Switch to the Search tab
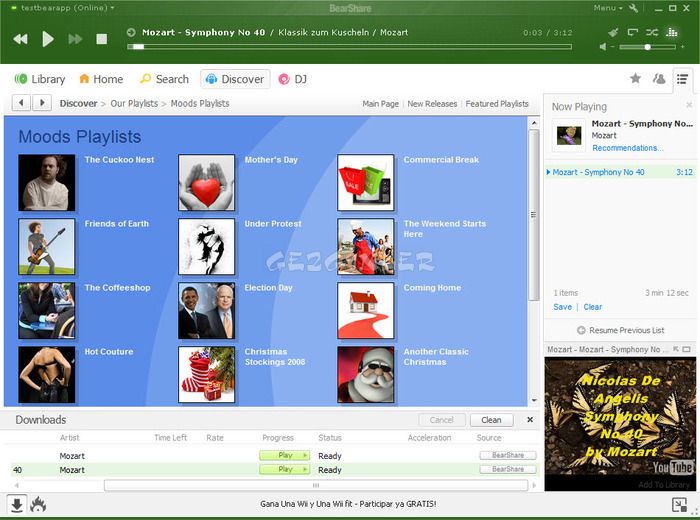The height and width of the screenshot is (520, 700). (x=165, y=79)
